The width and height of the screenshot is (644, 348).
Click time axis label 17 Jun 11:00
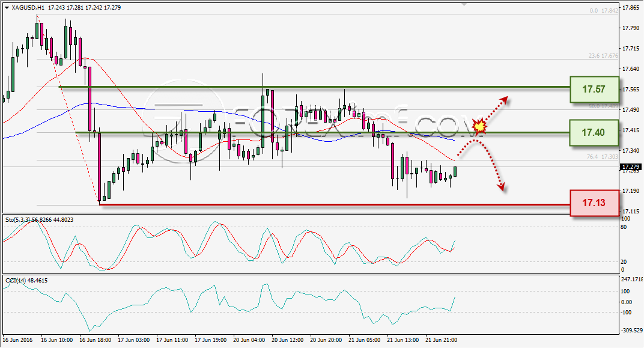point(172,340)
